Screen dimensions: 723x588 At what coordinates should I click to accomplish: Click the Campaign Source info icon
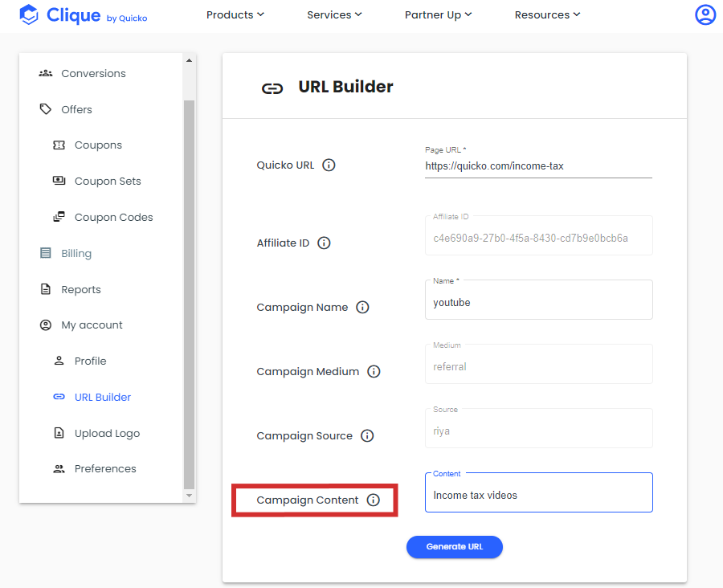click(x=367, y=436)
